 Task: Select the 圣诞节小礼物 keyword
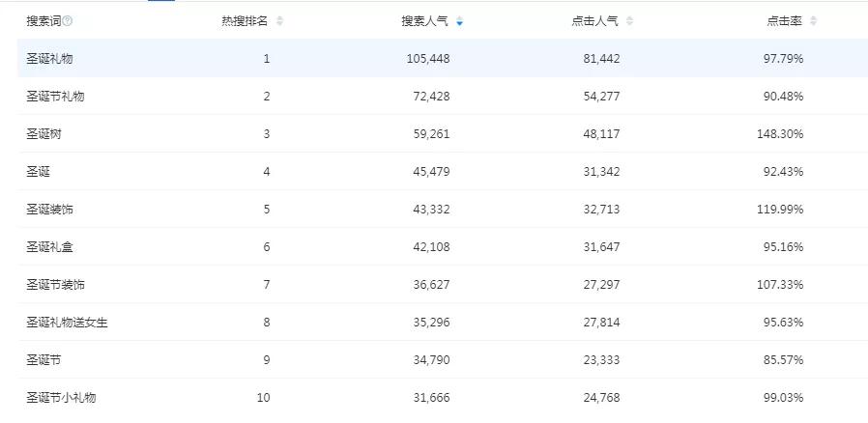tap(61, 398)
